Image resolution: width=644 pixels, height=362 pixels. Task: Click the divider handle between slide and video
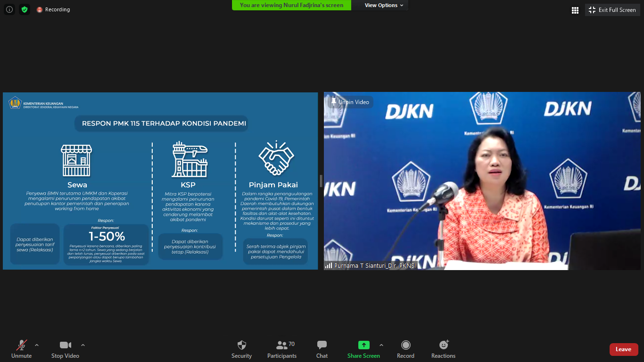[x=321, y=181]
